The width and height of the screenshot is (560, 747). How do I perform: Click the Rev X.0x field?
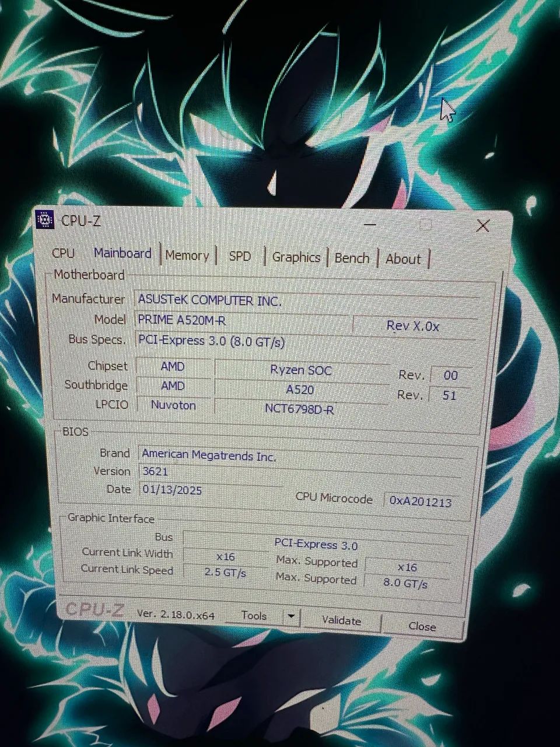coord(413,326)
